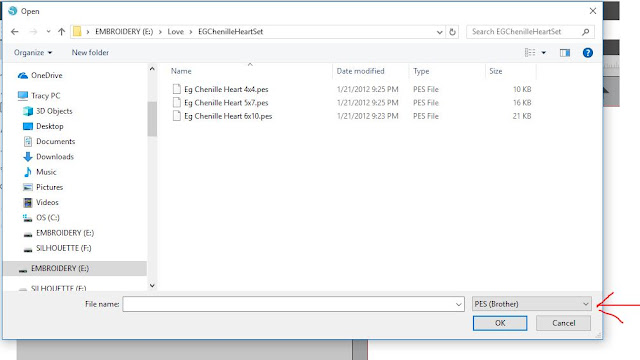The image size is (640, 360).
Task: Click the search magnifier icon
Action: coord(586,31)
